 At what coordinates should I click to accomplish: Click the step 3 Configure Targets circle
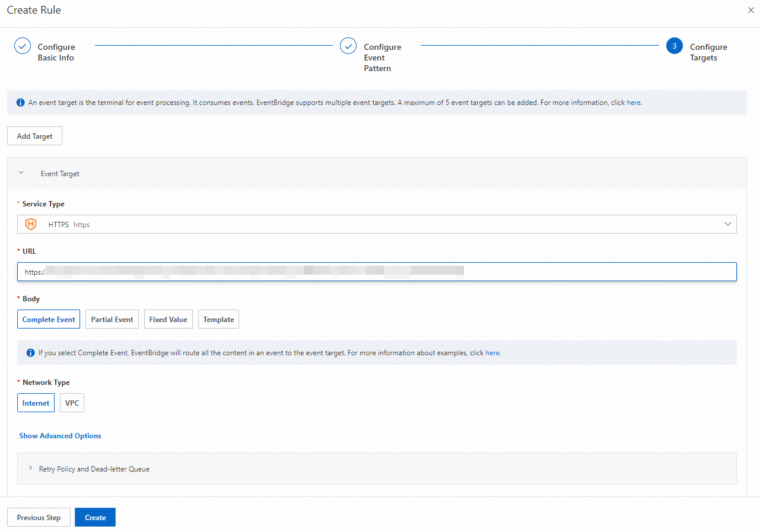coord(675,46)
